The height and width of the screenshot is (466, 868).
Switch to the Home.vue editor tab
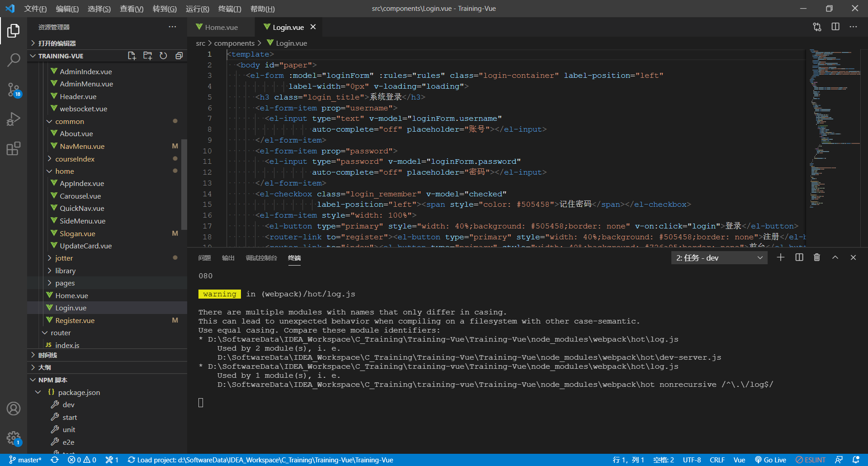(x=221, y=27)
